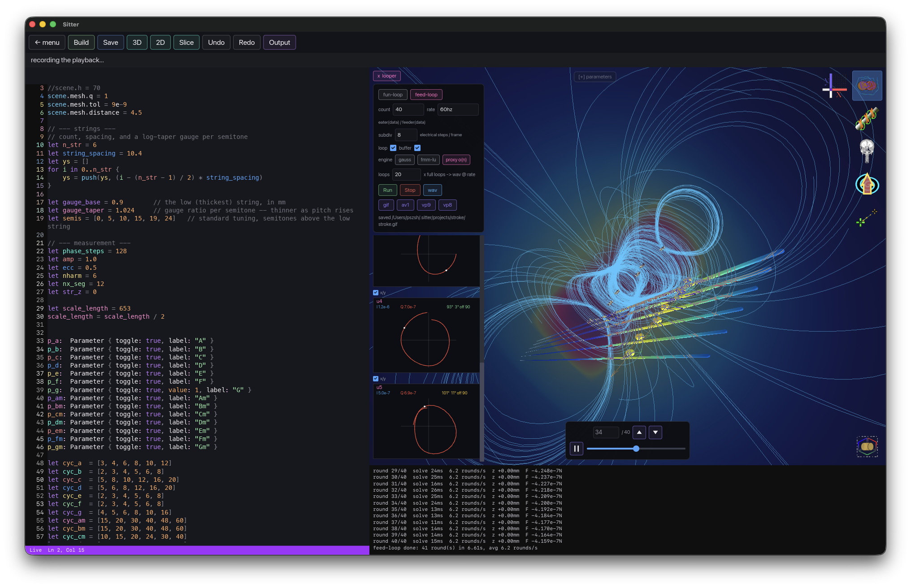
Task: Click the p_g Parameter line labeled "G"
Action: [149, 390]
